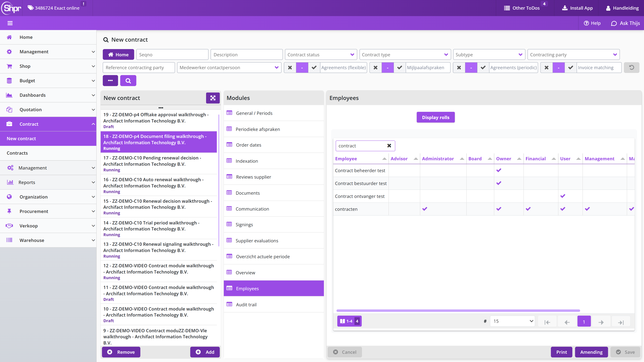Set Agreements (flexible) filter to checked

pos(314,67)
